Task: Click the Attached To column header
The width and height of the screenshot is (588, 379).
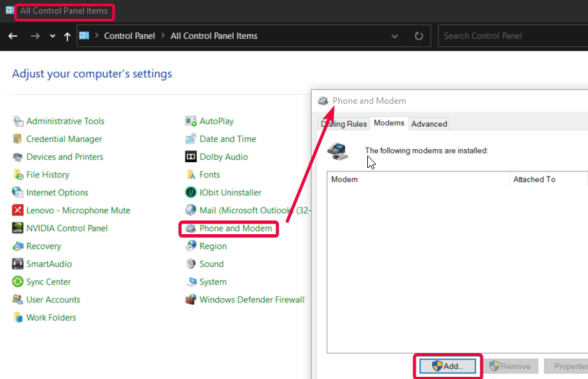Action: tap(548, 179)
